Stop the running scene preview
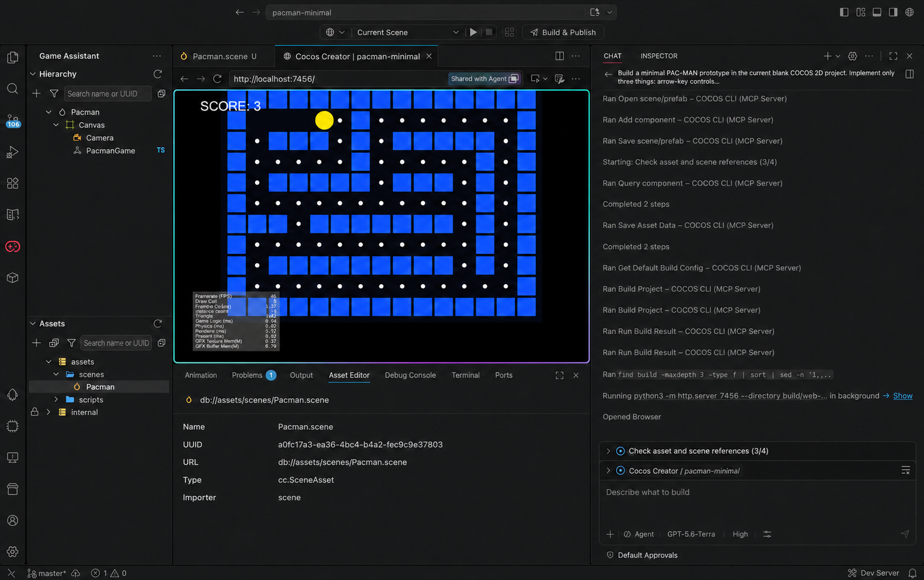This screenshot has height=580, width=924. [489, 32]
